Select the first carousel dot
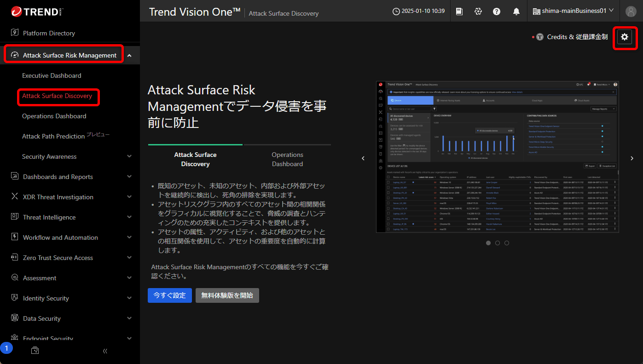The height and width of the screenshot is (364, 643). click(x=488, y=243)
